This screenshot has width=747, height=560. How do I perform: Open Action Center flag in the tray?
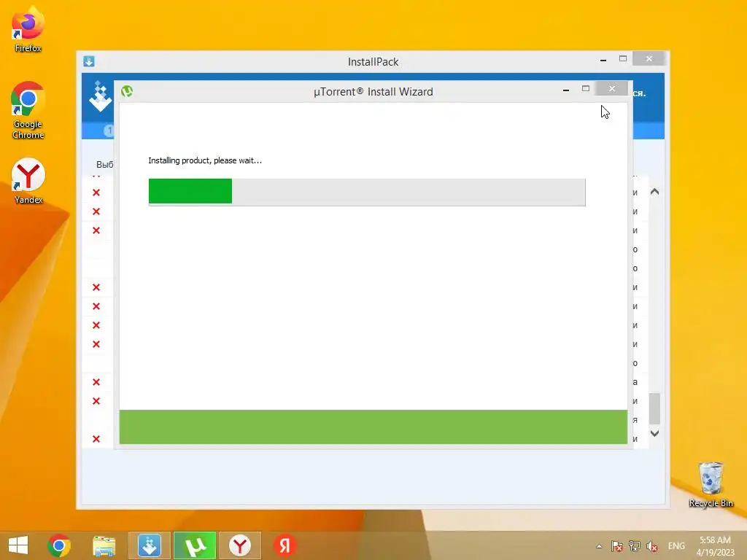point(617,546)
